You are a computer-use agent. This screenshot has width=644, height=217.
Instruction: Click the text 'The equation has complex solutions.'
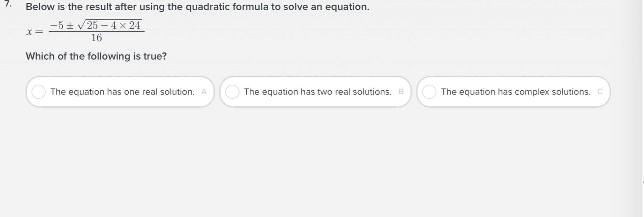pyautogui.click(x=515, y=92)
